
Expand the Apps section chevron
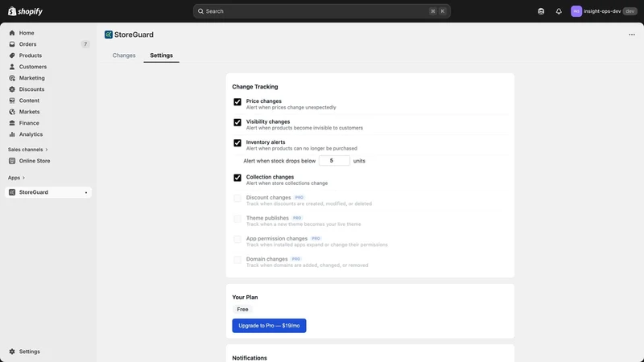[23, 178]
